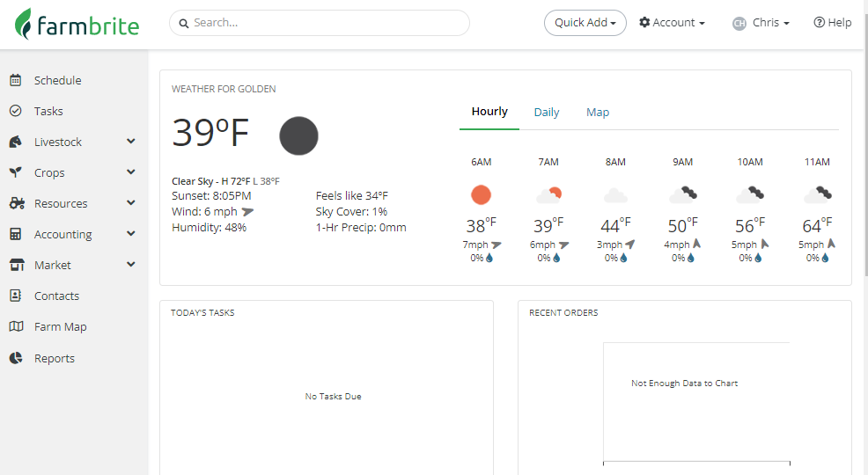Click the Crops sprout icon

[x=16, y=172]
